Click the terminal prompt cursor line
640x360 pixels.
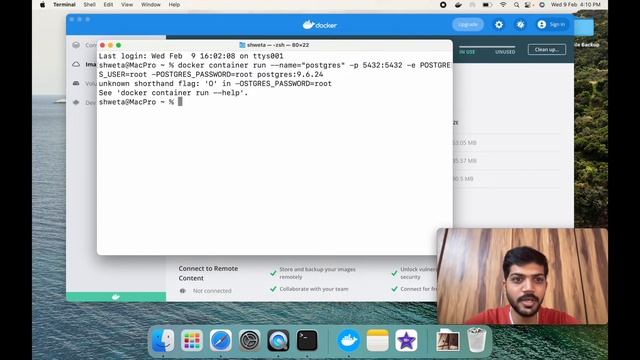(x=140, y=102)
